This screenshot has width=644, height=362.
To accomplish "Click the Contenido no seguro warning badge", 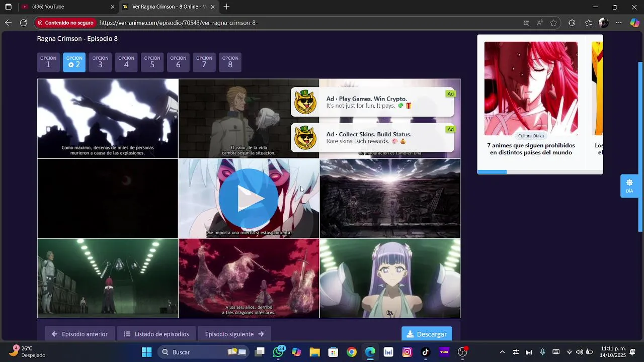I will pos(65,23).
